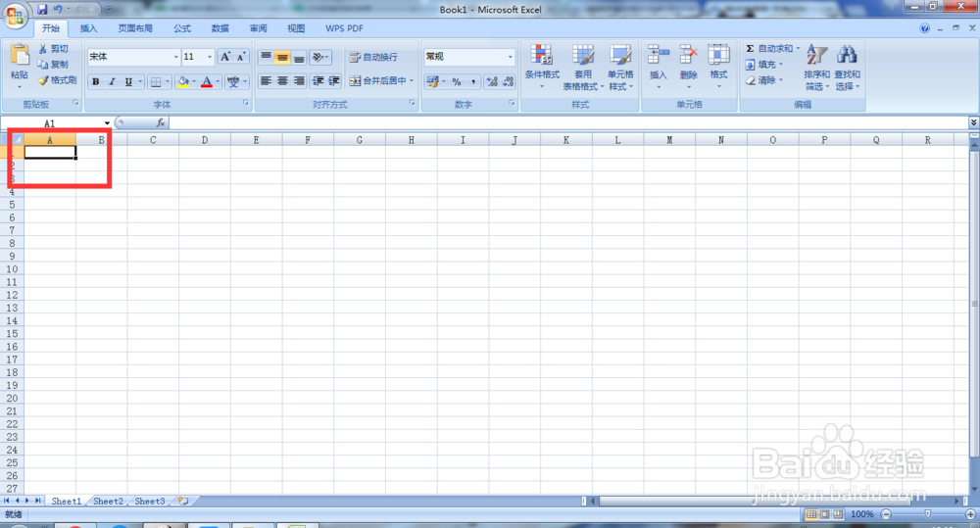Open the font size dropdown showing 11

[x=210, y=57]
